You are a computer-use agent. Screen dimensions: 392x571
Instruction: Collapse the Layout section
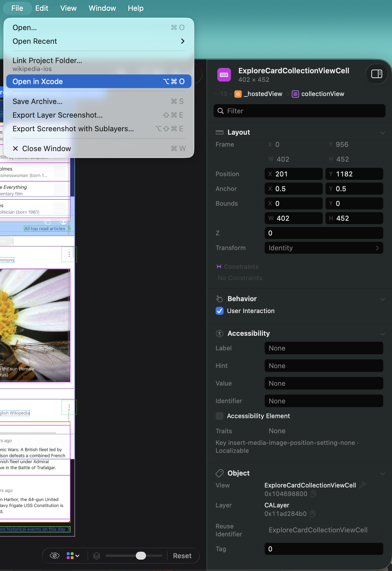pos(383,133)
